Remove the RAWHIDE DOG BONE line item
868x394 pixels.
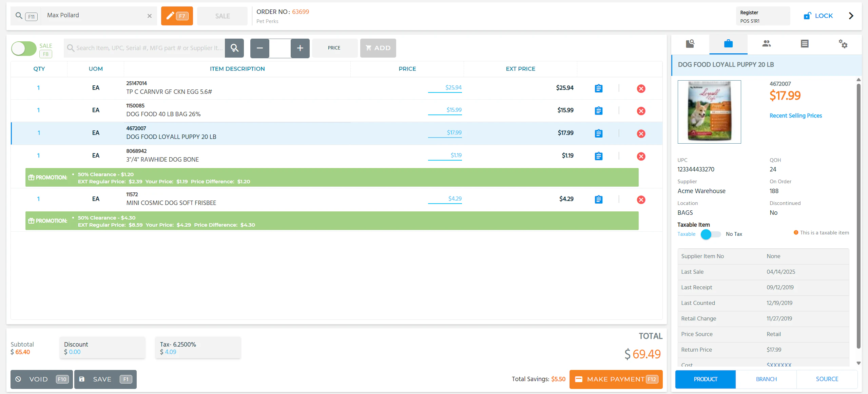[x=641, y=156]
